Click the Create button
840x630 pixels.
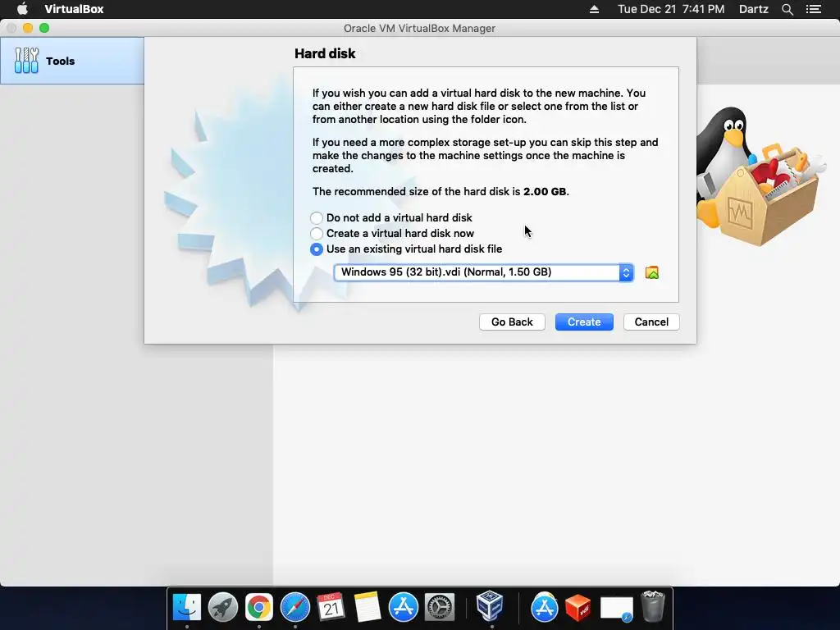point(584,322)
